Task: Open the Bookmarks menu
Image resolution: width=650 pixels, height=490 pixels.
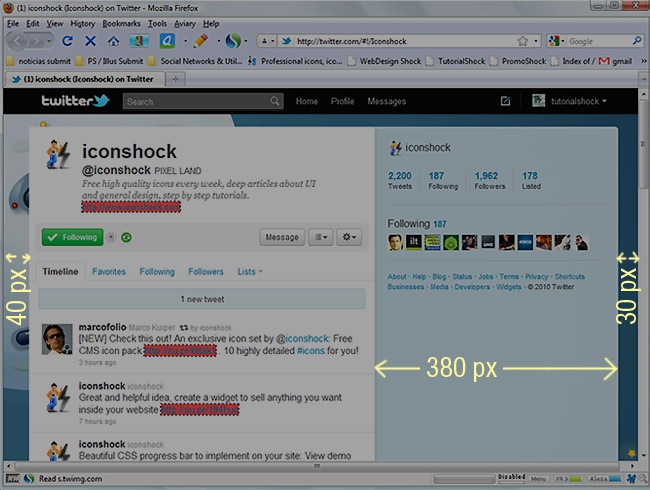Action: click(x=121, y=24)
